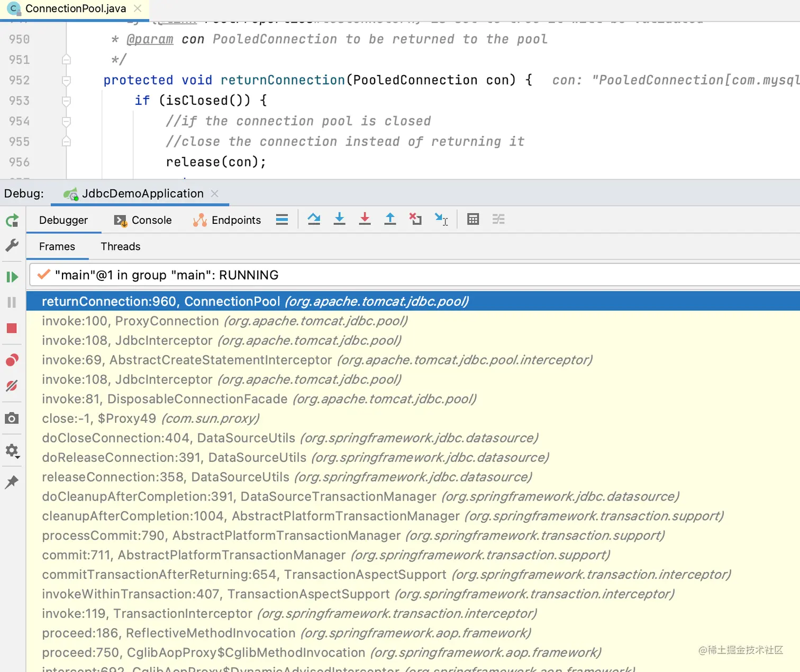Image resolution: width=800 pixels, height=672 pixels.
Task: Select frame commitTransactionAfterReturning:654
Action: point(413,575)
